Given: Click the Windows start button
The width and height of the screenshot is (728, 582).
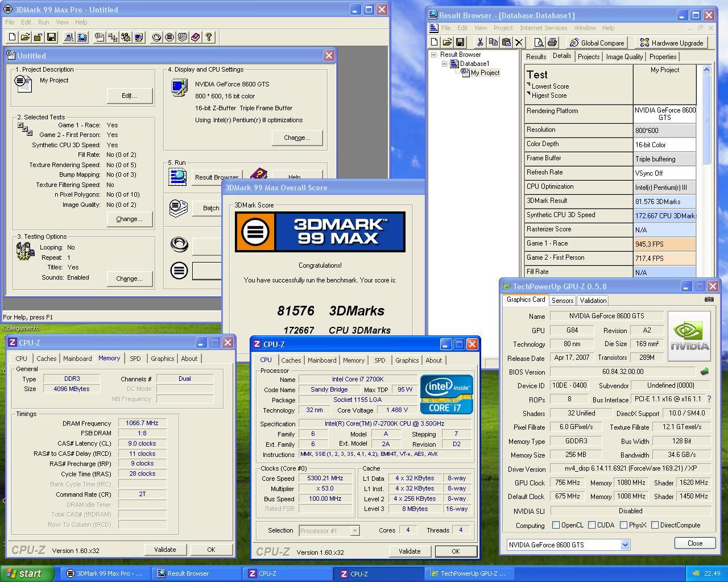Looking at the screenshot, I should 27,573.
